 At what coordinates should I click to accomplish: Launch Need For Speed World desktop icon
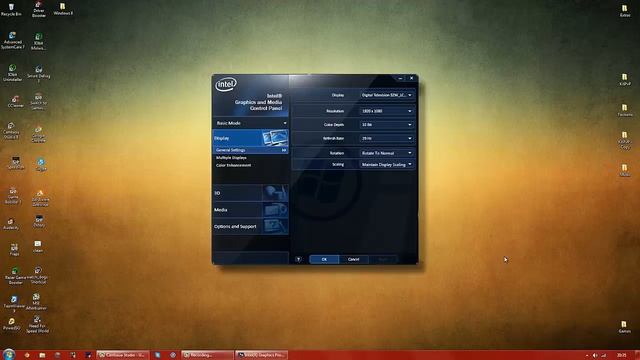(37, 325)
